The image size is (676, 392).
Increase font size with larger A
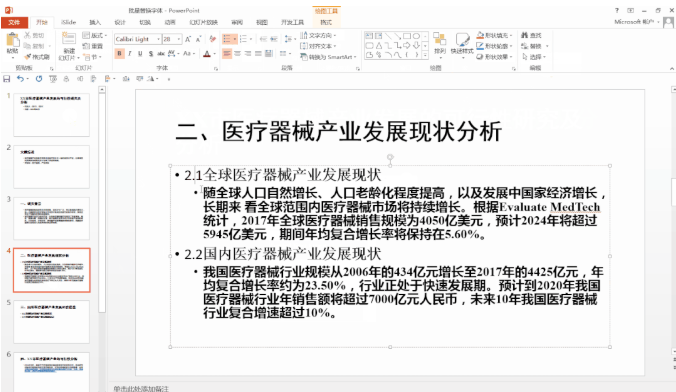pyautogui.click(x=188, y=39)
